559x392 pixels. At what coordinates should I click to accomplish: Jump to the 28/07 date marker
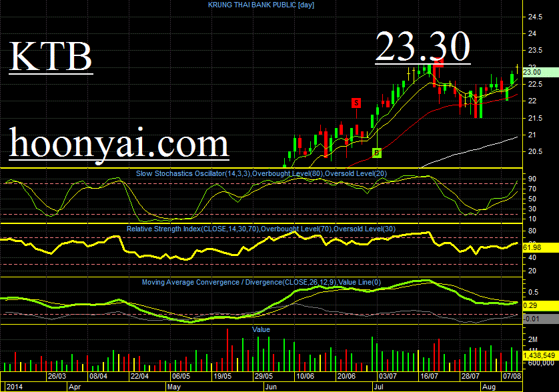pyautogui.click(x=470, y=376)
